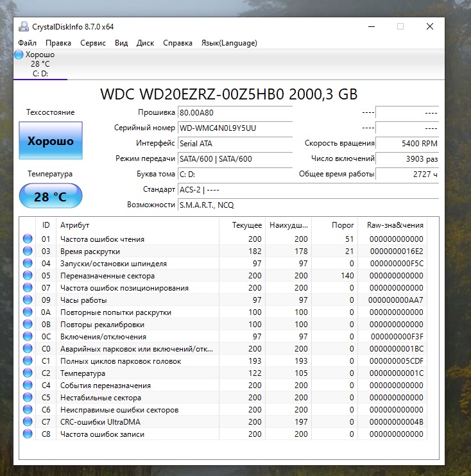Click the Прошивка field 80.00A80

(x=235, y=113)
